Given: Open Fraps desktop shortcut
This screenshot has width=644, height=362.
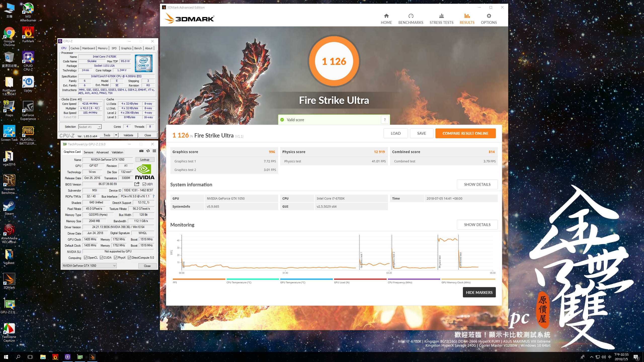Looking at the screenshot, I should click(x=9, y=109).
